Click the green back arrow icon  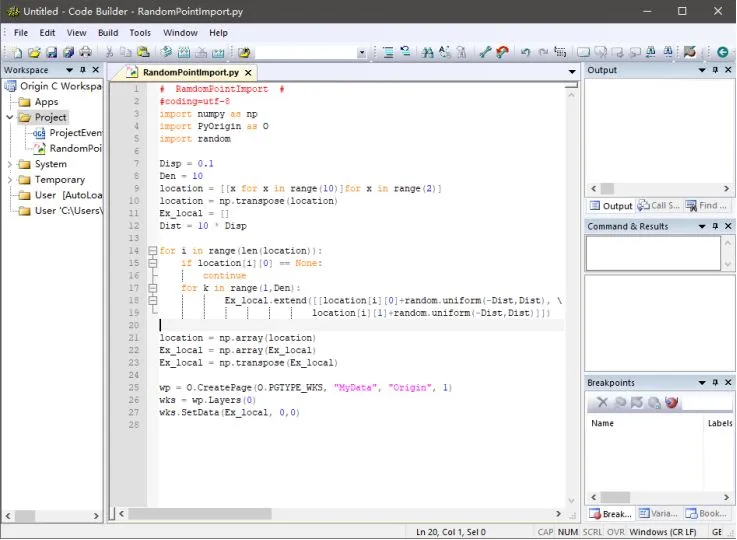(722, 52)
